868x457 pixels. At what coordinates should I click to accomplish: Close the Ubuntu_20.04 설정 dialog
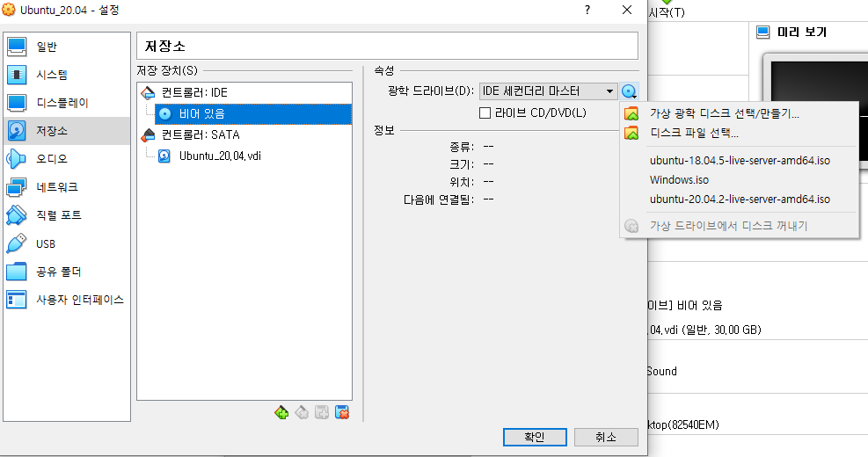click(x=627, y=10)
